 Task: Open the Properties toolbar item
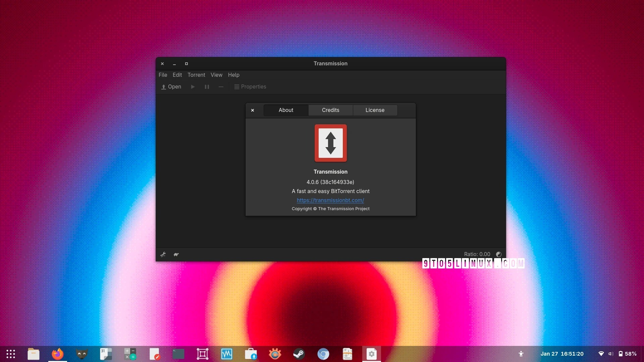click(250, 86)
